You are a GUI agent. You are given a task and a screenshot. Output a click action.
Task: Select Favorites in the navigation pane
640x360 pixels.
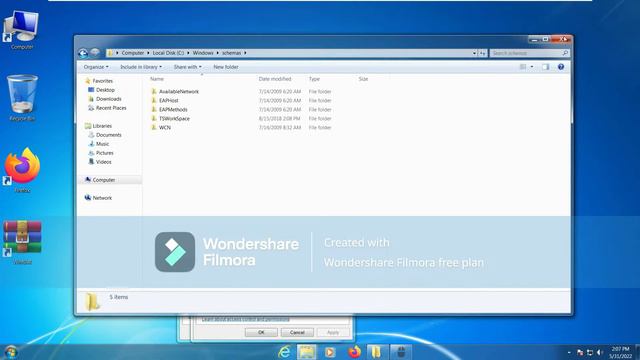102,81
